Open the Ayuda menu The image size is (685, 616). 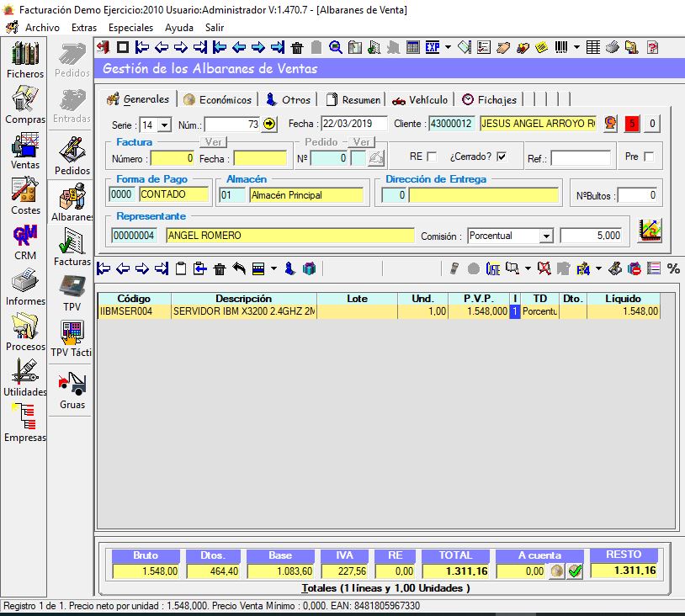click(x=179, y=28)
